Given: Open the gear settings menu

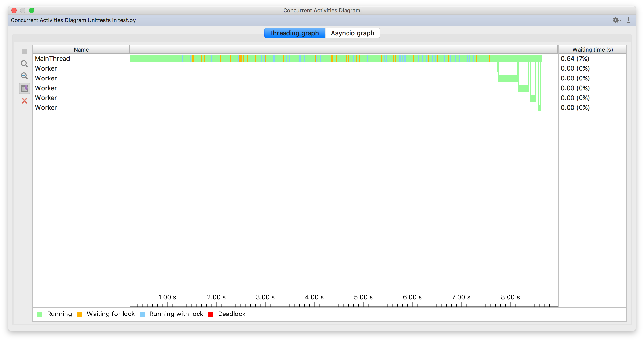Looking at the screenshot, I should (x=617, y=20).
